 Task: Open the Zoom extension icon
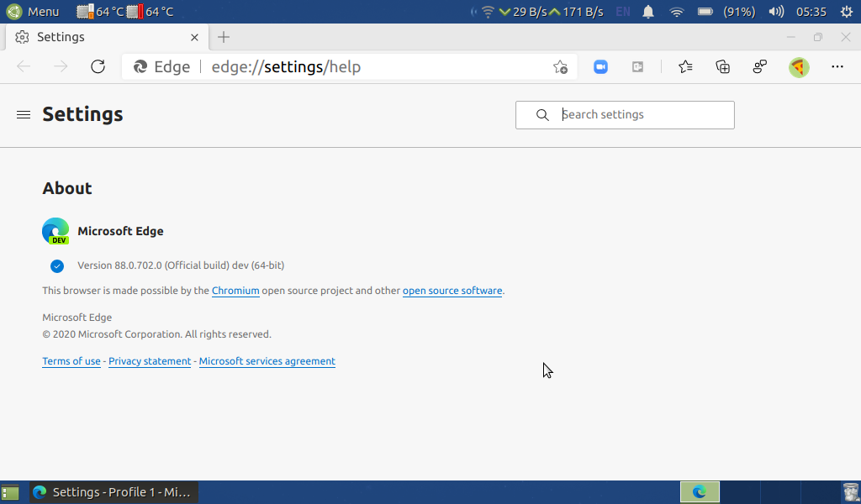(x=600, y=66)
